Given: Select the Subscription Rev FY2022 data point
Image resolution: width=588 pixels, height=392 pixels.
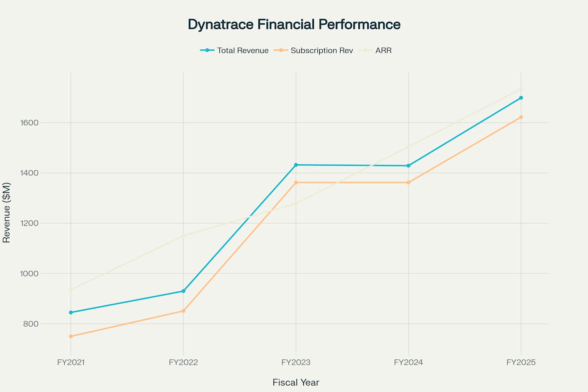Looking at the screenshot, I should pos(183,311).
